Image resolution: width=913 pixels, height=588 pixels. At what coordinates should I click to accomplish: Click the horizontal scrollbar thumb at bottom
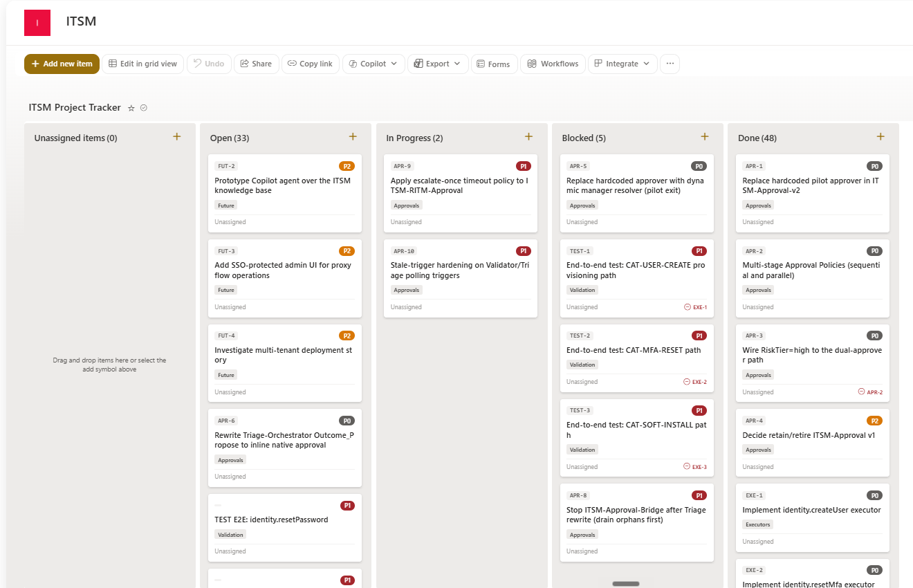coord(626,584)
